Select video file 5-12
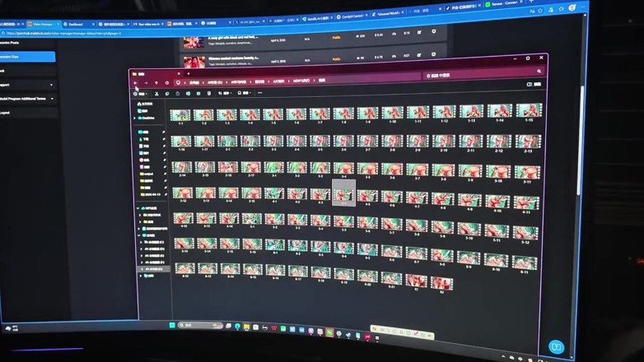The width and height of the screenshot is (644, 362). (525, 234)
